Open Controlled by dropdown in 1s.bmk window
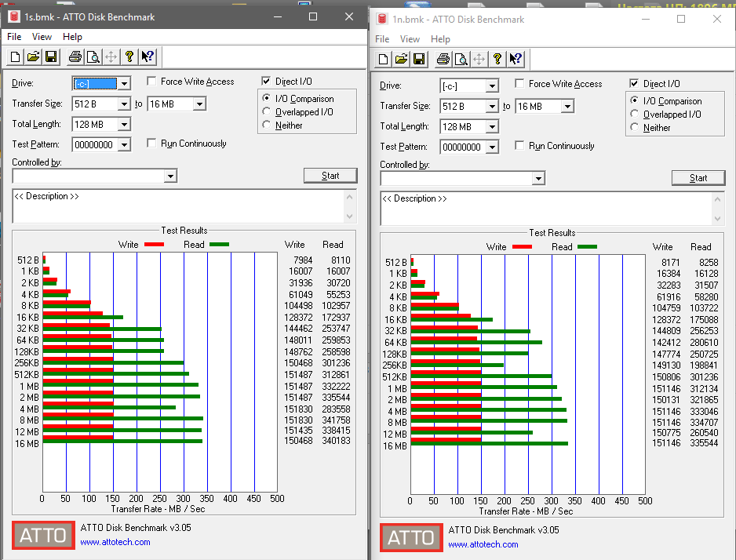The image size is (736, 560). [x=170, y=176]
